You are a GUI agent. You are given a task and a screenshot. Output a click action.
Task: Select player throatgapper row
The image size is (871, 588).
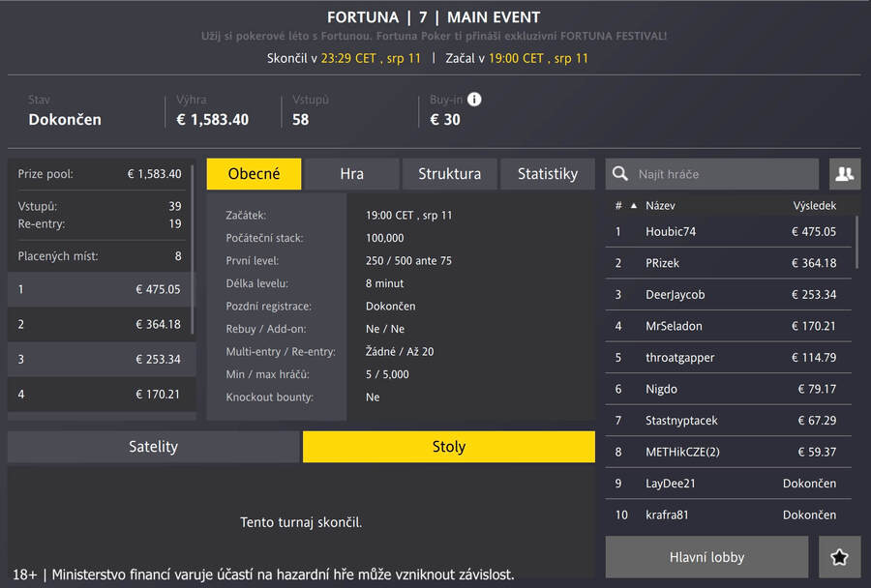pos(679,358)
